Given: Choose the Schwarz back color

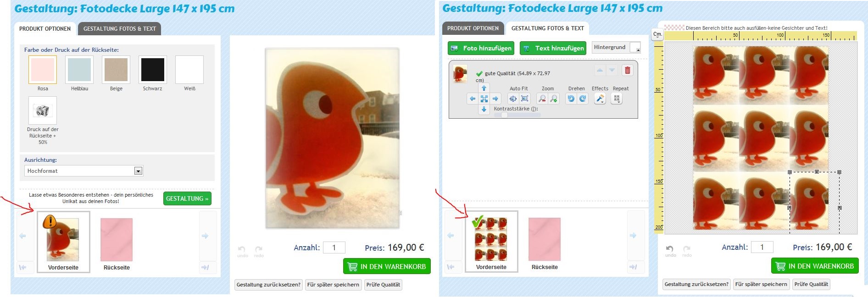Looking at the screenshot, I should (153, 70).
